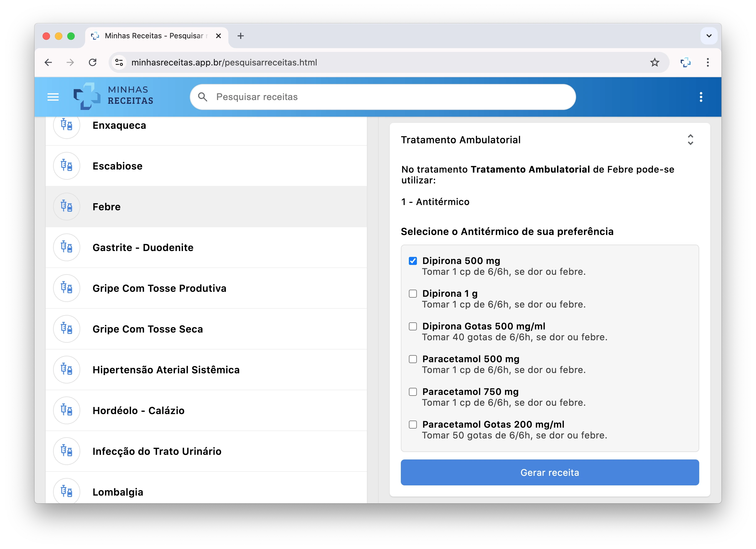756x549 pixels.
Task: Uncheck Dipirona 500 mg
Action: [413, 261]
